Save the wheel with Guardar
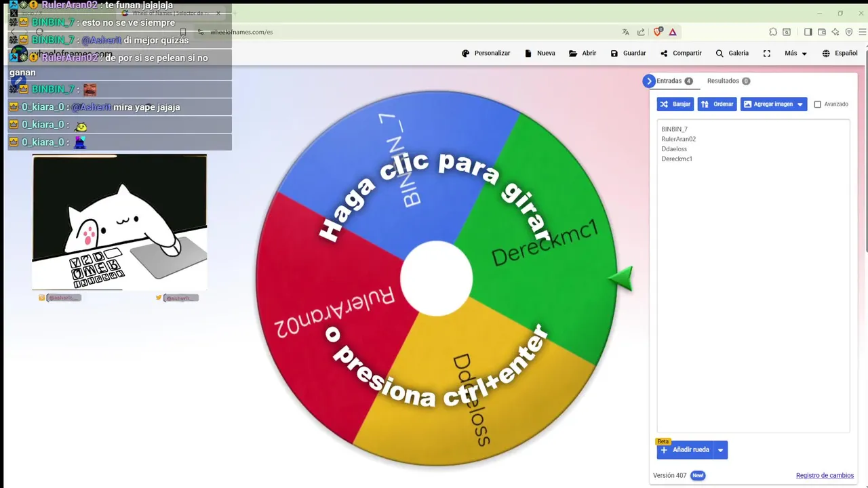 pos(628,53)
